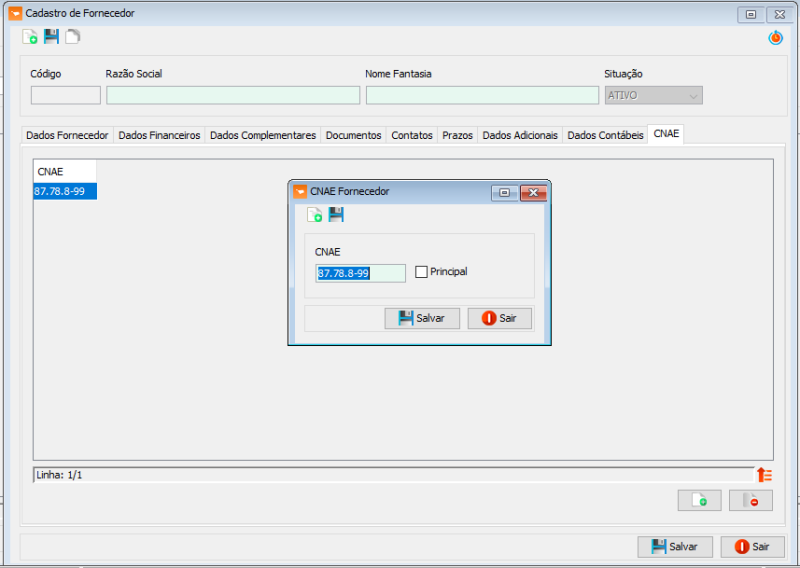This screenshot has width=800, height=568.
Task: Click the floppy save icon in main toolbar
Action: tap(52, 36)
